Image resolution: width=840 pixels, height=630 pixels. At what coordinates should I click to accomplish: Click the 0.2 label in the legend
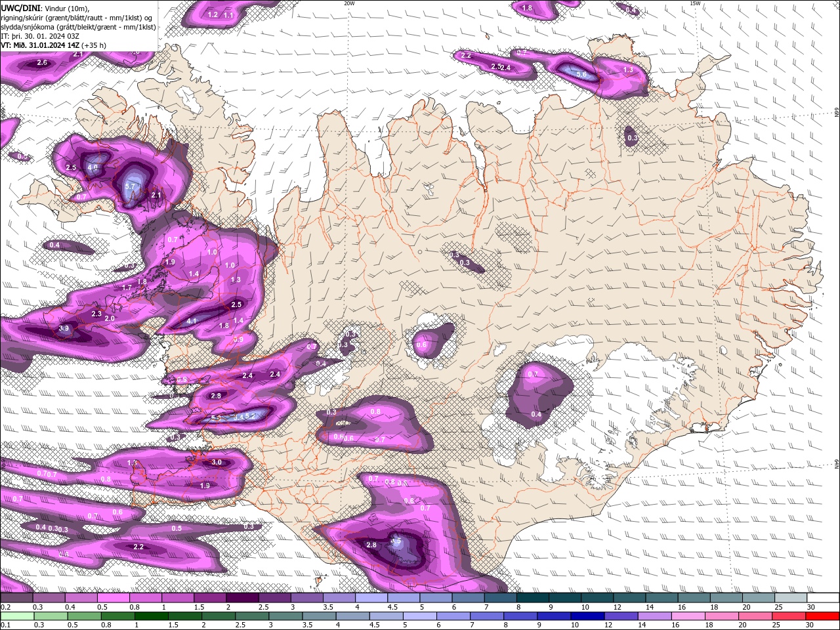(x=5, y=607)
